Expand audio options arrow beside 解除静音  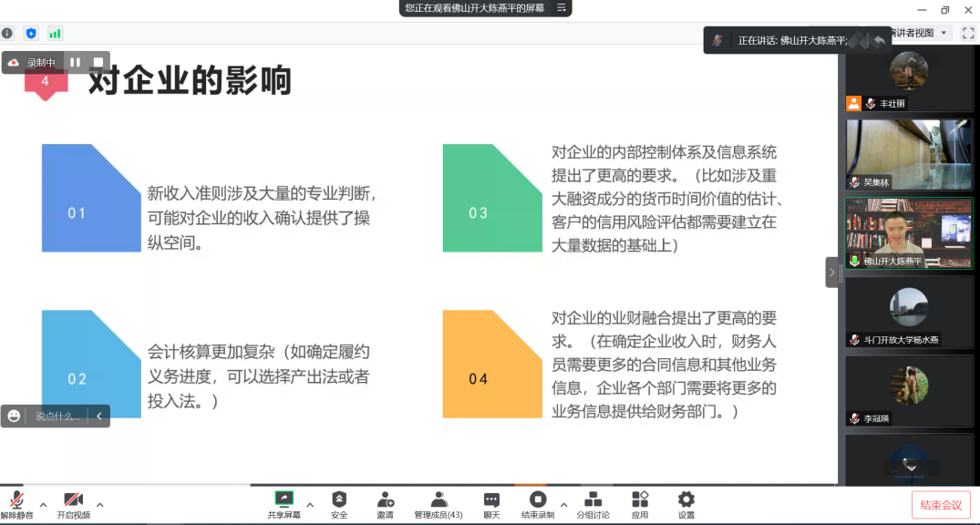pos(43,504)
